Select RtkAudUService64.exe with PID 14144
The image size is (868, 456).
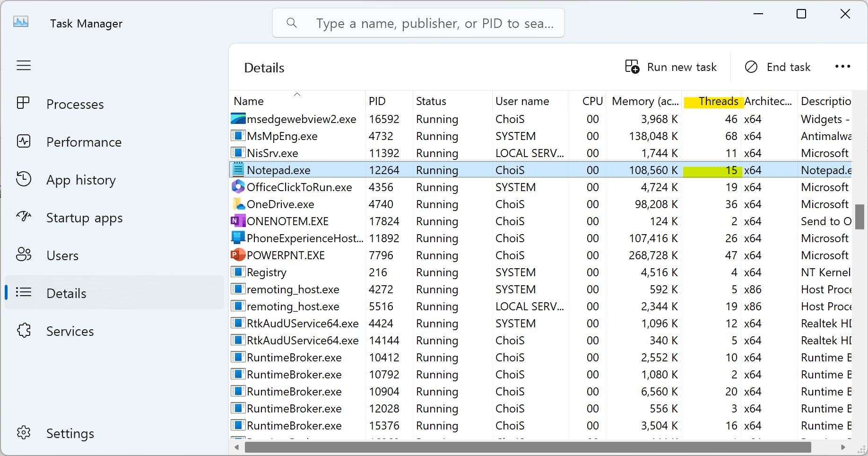[540, 340]
